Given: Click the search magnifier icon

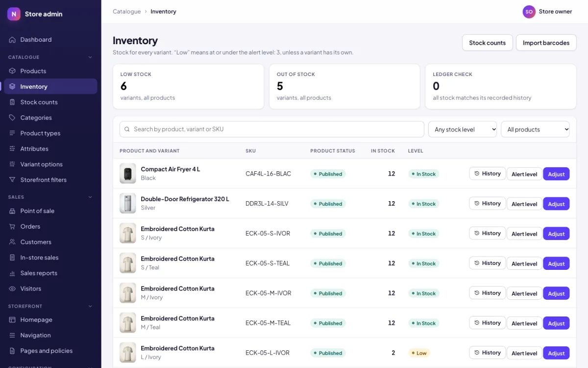Looking at the screenshot, I should [127, 129].
